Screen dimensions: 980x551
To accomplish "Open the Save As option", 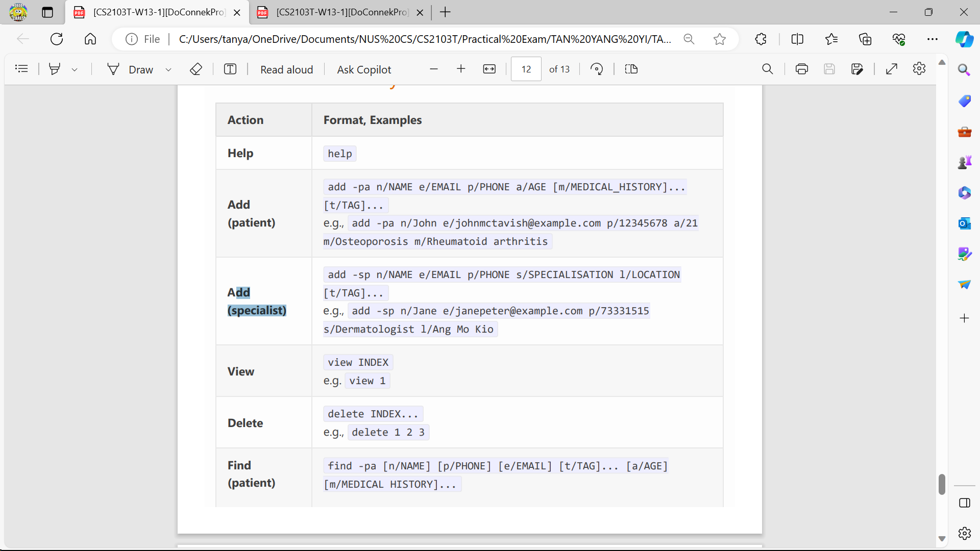I will (857, 69).
